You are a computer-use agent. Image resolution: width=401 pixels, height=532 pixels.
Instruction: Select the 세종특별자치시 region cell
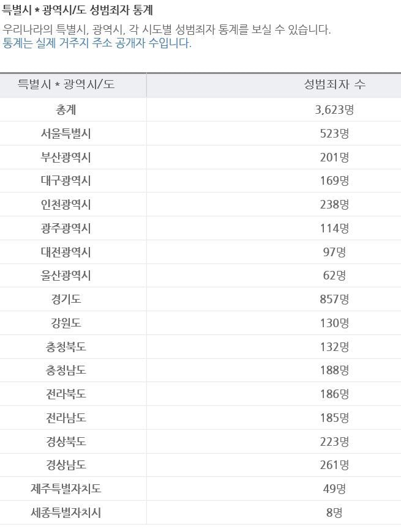(x=66, y=512)
